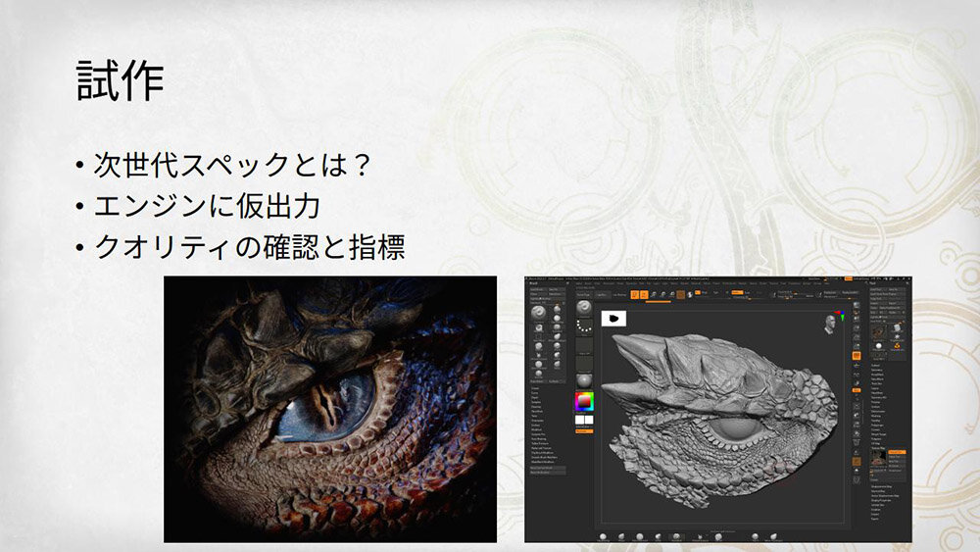This screenshot has width=980, height=552.
Task: Select the left white secondary color swatch
Action: tap(579, 420)
